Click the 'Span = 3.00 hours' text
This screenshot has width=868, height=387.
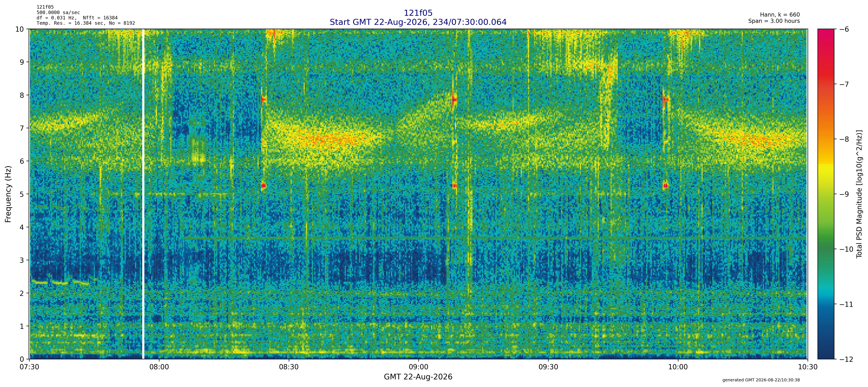(774, 21)
